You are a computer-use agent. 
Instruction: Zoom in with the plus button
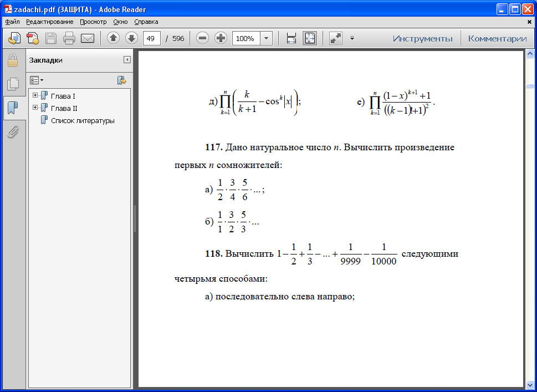[x=221, y=38]
